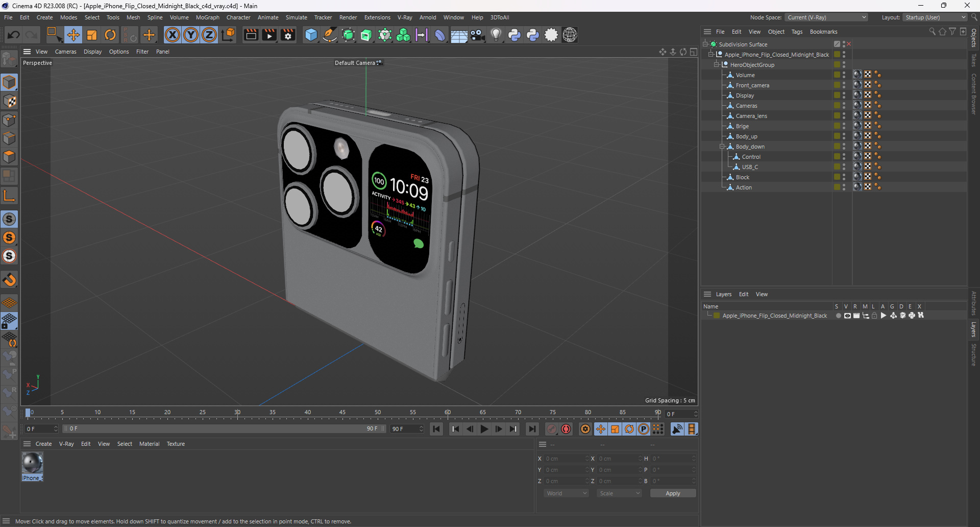The width and height of the screenshot is (980, 527).
Task: Click the Undo arrow icon
Action: [14, 35]
